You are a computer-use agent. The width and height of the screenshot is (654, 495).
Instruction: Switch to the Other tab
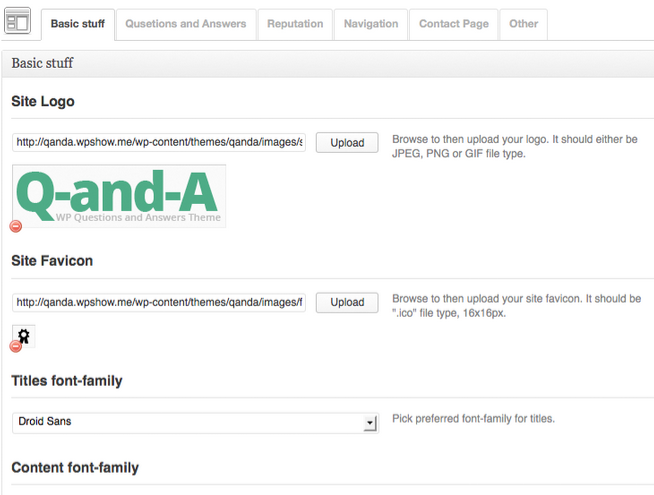click(523, 24)
